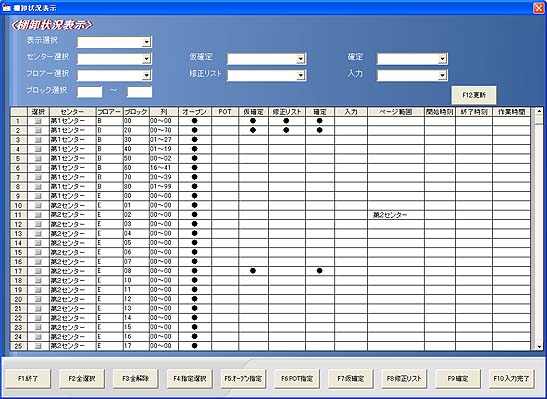The image size is (547, 399).
Task: Click the F2全選択 button
Action: (x=82, y=378)
